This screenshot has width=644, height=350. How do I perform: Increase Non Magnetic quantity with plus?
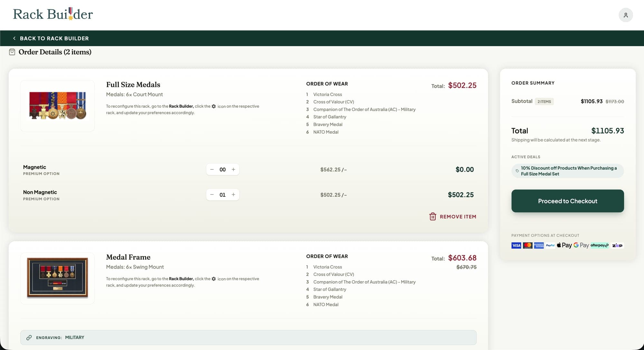click(x=233, y=195)
